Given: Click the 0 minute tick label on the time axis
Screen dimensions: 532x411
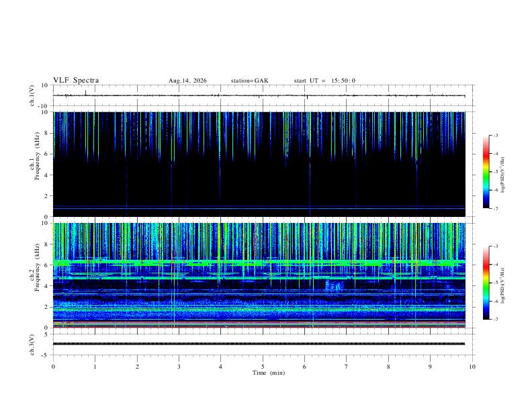Looking at the screenshot, I should coord(53,367).
